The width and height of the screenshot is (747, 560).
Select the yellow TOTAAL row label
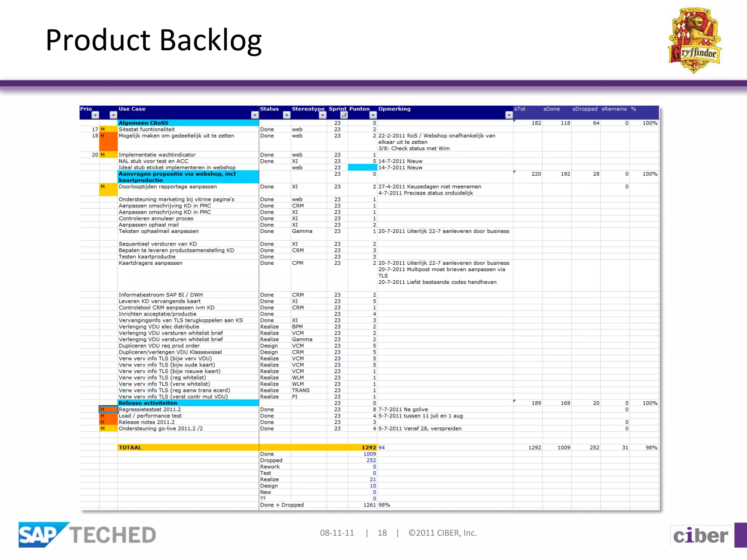pyautogui.click(x=188, y=447)
